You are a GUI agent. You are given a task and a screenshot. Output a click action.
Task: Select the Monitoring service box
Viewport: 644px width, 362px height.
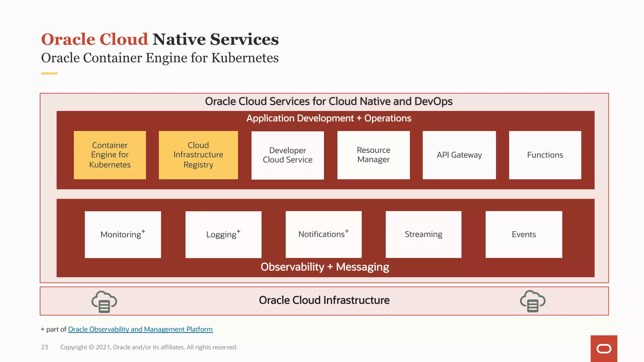(x=123, y=234)
